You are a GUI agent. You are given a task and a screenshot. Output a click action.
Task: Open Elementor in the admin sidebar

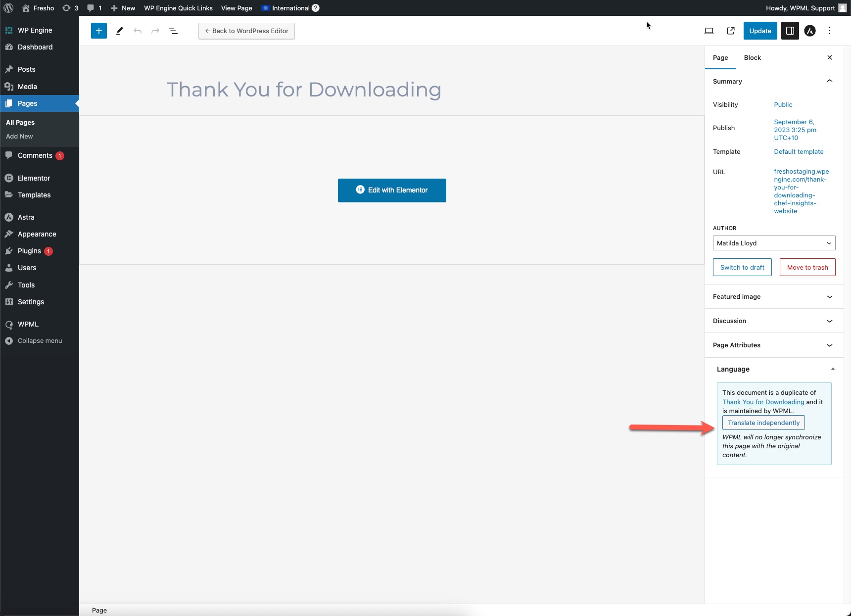[34, 178]
